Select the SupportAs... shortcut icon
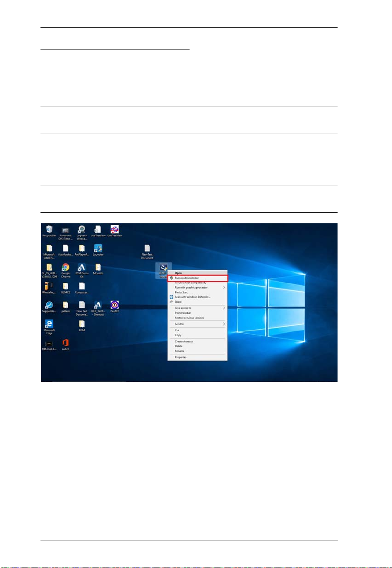Viewport: 392px width, 568px height. click(x=49, y=307)
